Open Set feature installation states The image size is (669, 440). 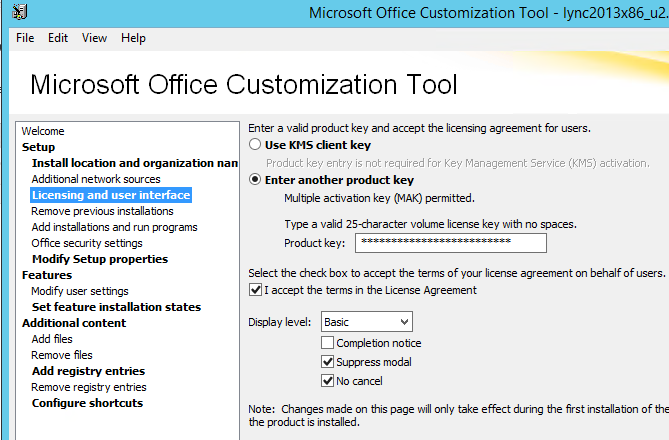(116, 307)
